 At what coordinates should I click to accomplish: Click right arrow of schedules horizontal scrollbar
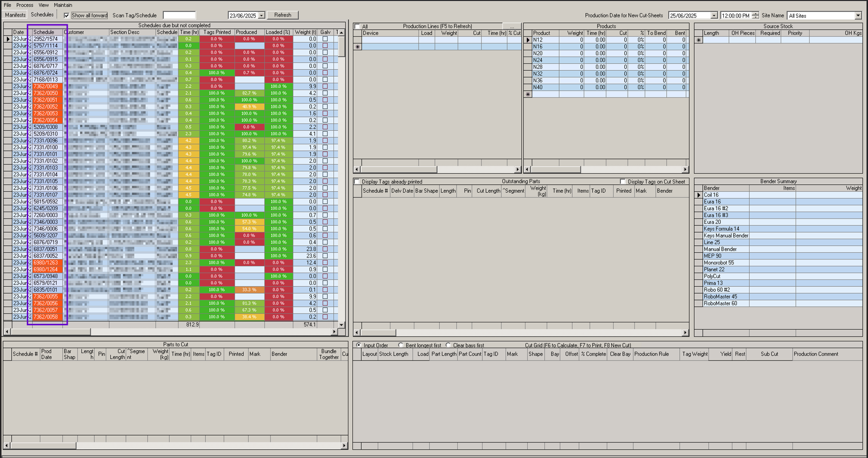tap(334, 332)
